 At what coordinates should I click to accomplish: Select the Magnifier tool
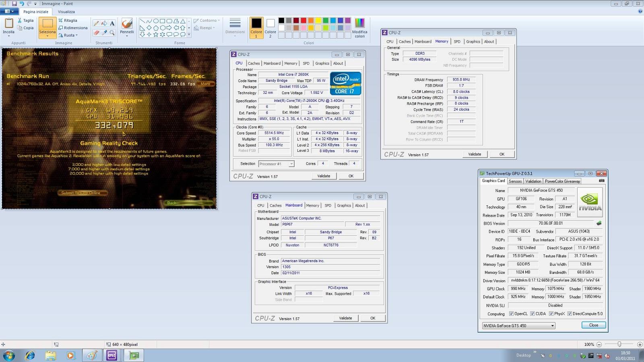tap(112, 33)
